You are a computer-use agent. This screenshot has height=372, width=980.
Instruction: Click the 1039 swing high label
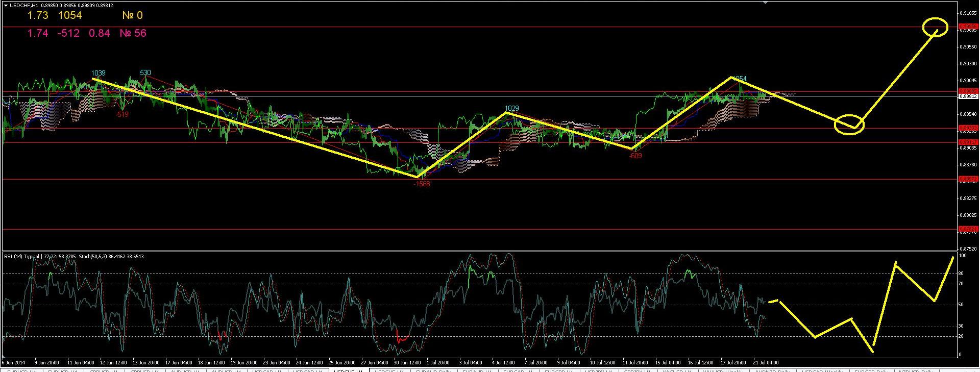[x=98, y=73]
